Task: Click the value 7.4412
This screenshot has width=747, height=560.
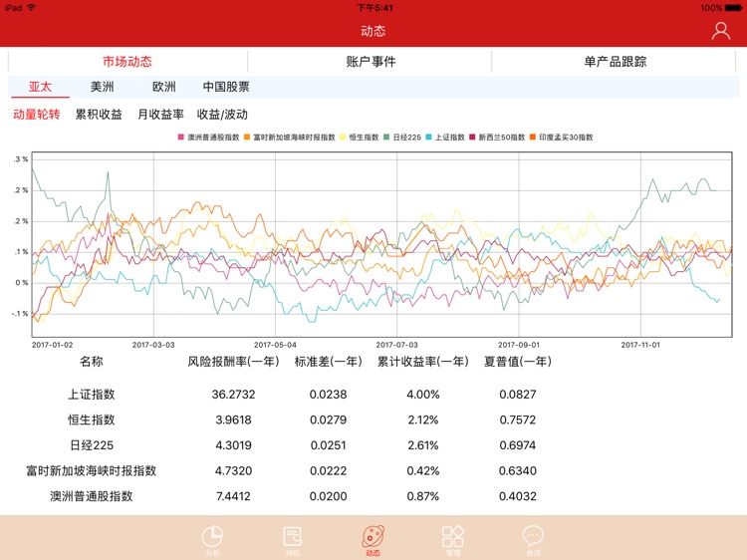Action: pos(233,496)
